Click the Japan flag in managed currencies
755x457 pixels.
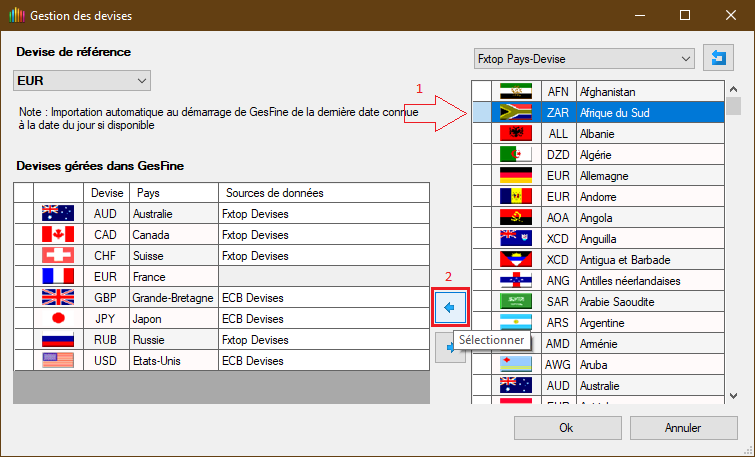(58, 319)
